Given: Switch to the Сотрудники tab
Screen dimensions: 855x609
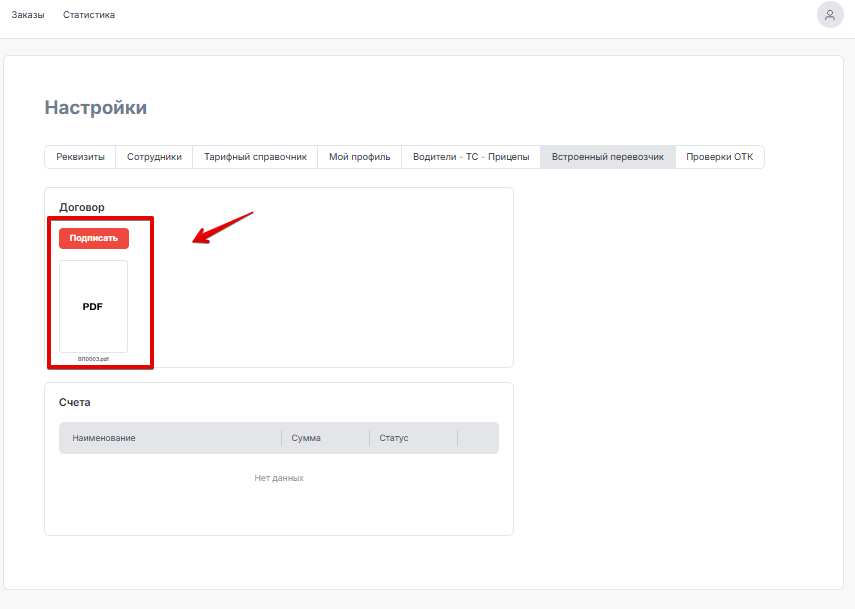Looking at the screenshot, I should (x=154, y=157).
